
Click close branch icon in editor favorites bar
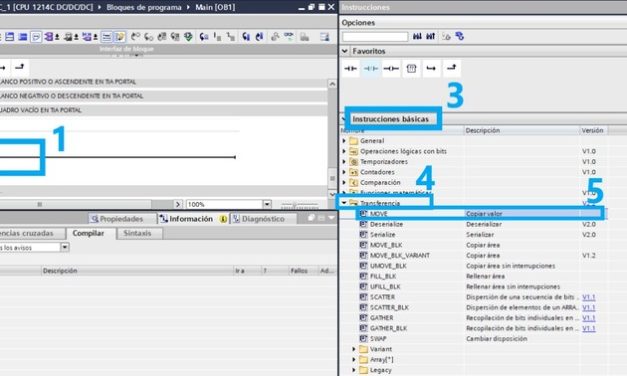(20, 67)
